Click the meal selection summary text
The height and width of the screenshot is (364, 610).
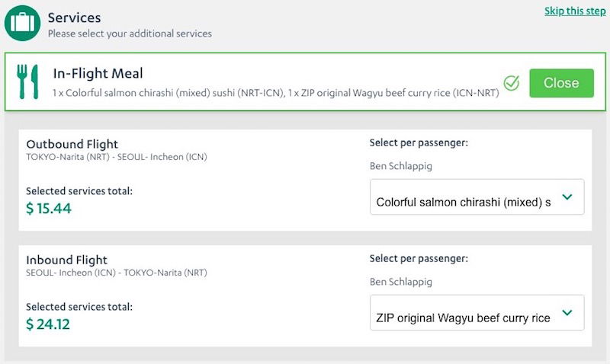(x=276, y=93)
